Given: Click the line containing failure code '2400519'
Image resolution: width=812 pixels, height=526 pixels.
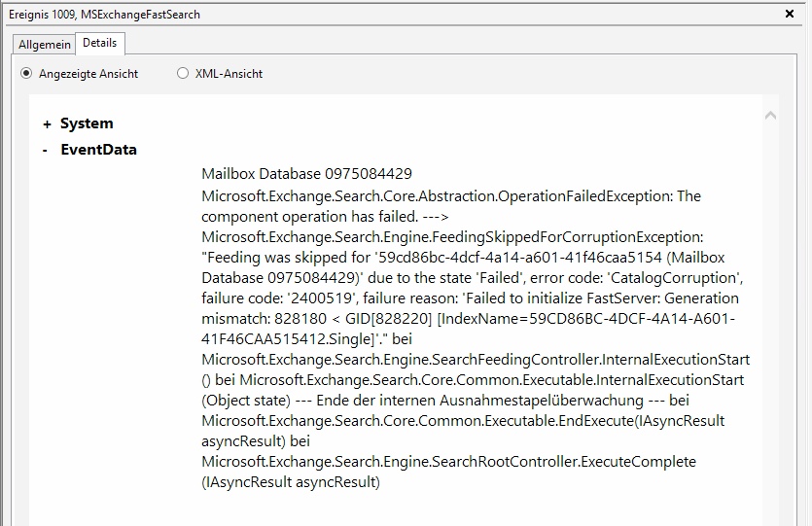Looking at the screenshot, I should click(471, 298).
